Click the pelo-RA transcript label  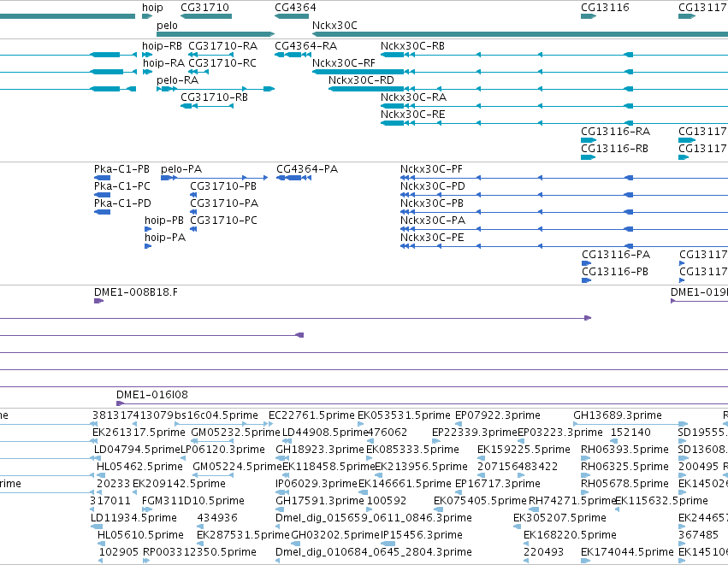click(177, 80)
